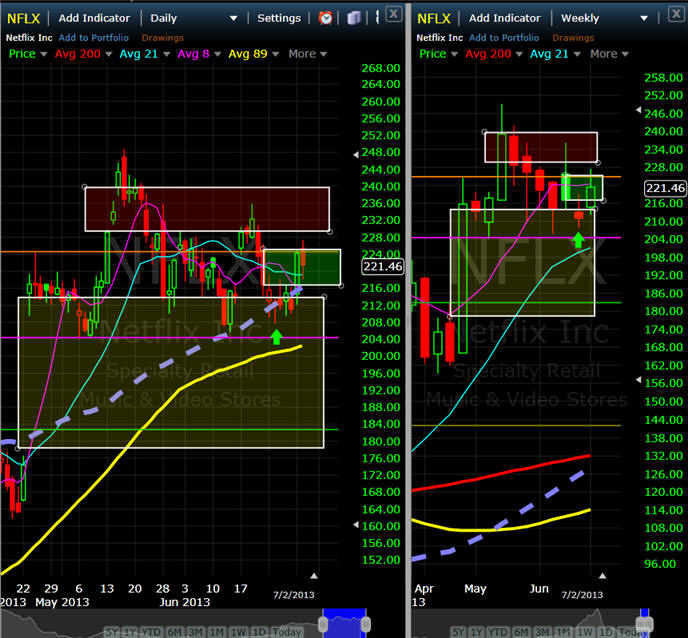
Task: Click the stacked pages icon beside the alarm
Action: (x=353, y=18)
